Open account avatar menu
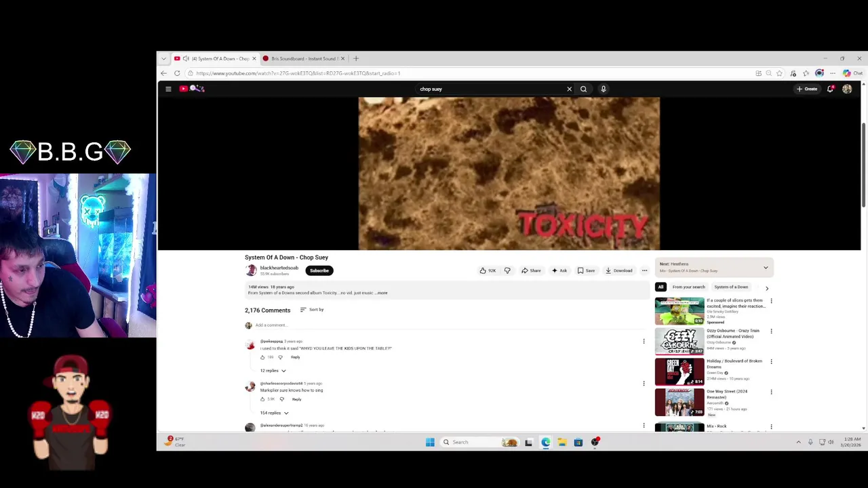Image resolution: width=868 pixels, height=488 pixels. (x=847, y=89)
